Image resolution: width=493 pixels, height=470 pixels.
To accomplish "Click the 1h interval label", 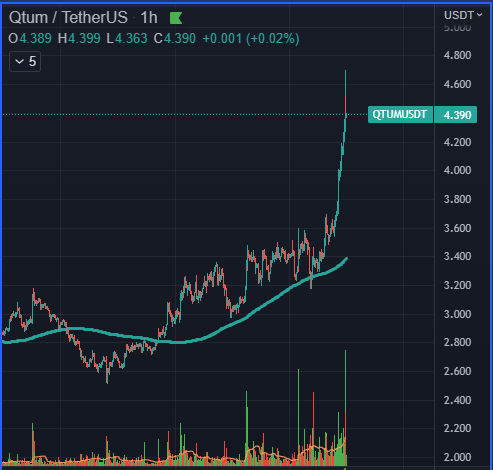I will pos(149,17).
